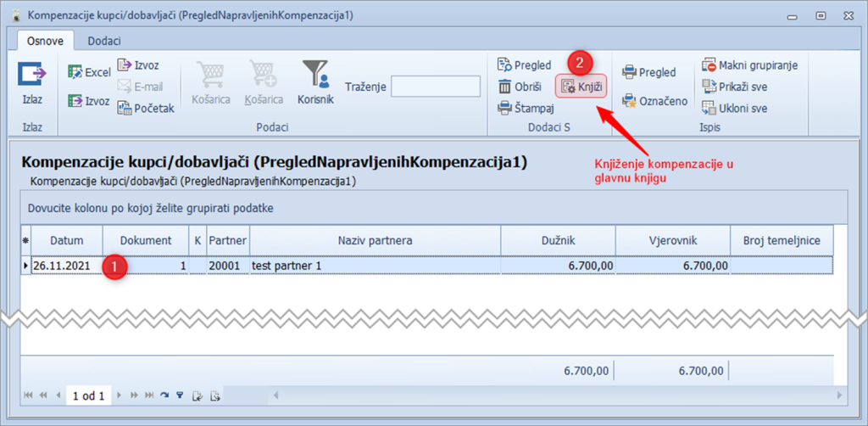This screenshot has width=868, height=426.
Task: Click Knjiži to post the compensation
Action: pyautogui.click(x=581, y=86)
